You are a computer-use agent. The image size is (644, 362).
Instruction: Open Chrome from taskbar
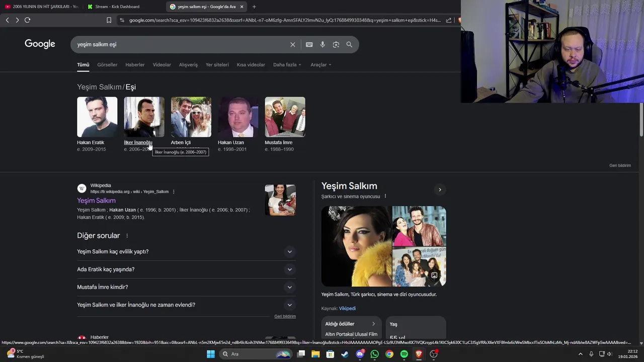coord(389,354)
